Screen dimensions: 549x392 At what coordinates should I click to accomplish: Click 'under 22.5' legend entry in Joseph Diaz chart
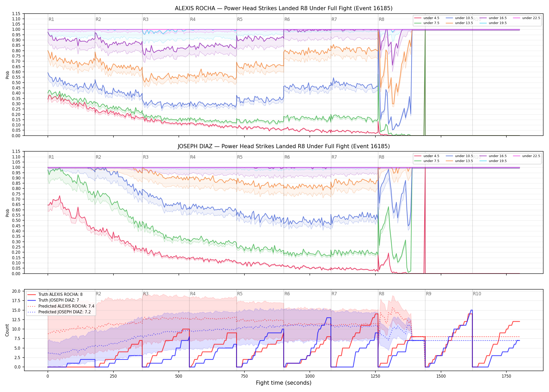click(527, 156)
